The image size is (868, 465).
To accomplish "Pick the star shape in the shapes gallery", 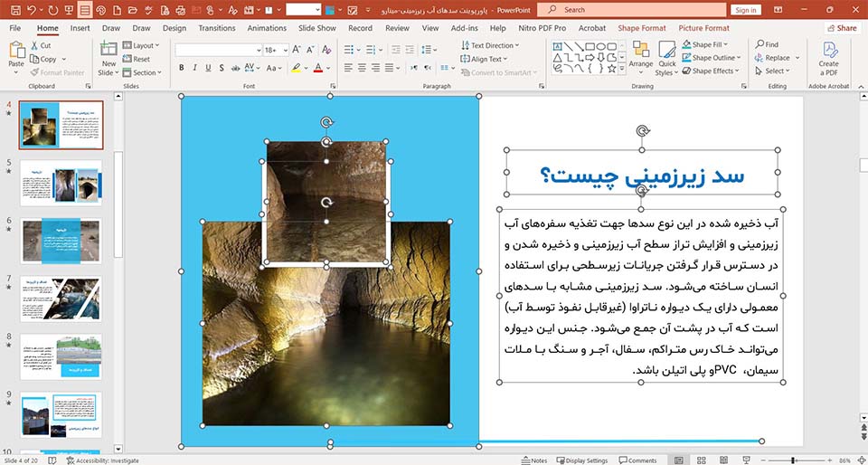I will [612, 69].
